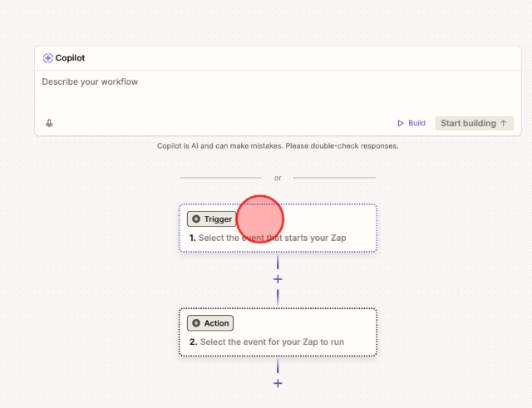Click the Build play button

coord(411,123)
